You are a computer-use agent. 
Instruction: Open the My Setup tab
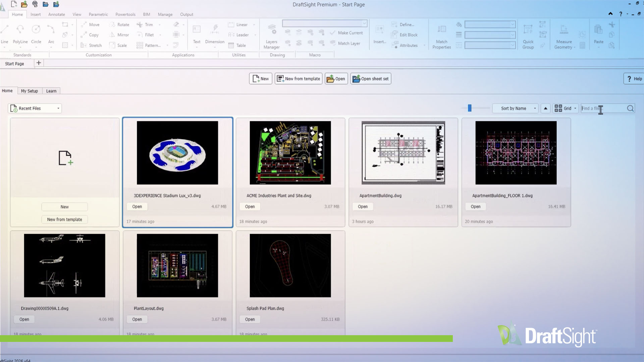30,91
